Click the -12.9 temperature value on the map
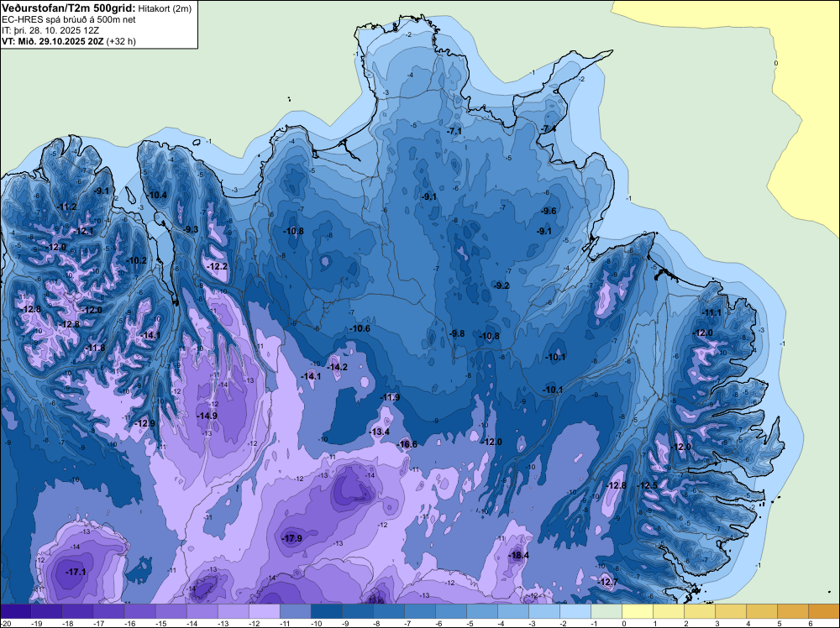 pyautogui.click(x=144, y=423)
